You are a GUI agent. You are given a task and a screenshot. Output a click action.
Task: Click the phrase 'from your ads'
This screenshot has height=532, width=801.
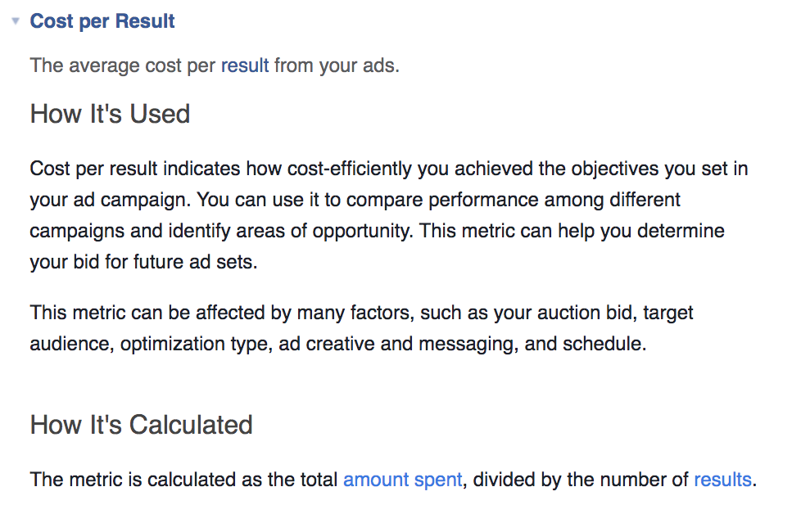pyautogui.click(x=336, y=65)
